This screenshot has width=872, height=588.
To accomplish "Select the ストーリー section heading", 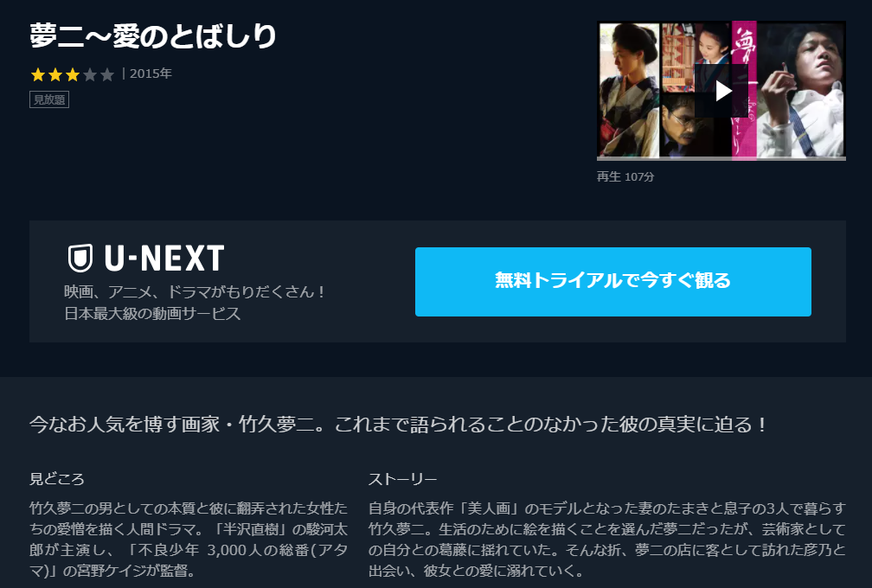I will (402, 478).
